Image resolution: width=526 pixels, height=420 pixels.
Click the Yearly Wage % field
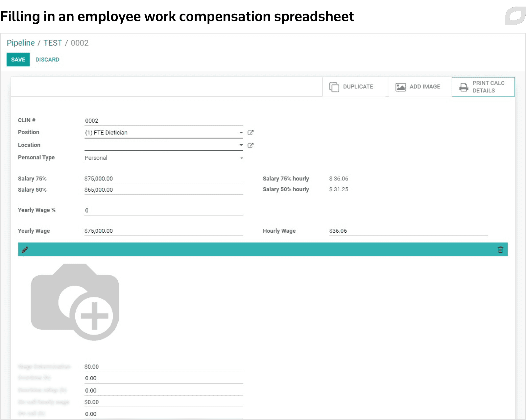tap(164, 210)
